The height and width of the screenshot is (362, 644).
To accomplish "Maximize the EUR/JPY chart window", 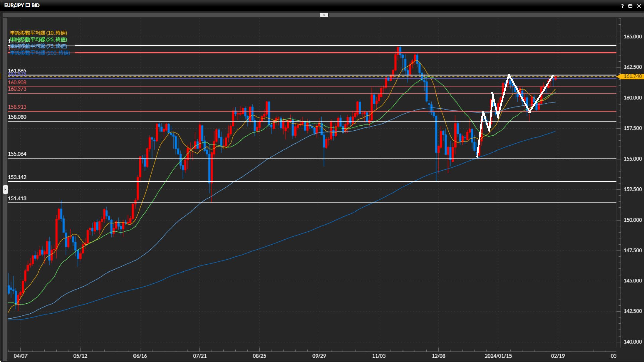I will tap(630, 6).
